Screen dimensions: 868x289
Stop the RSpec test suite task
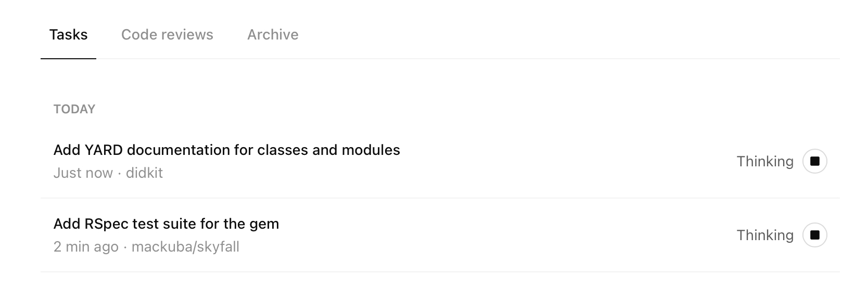pyautogui.click(x=814, y=235)
